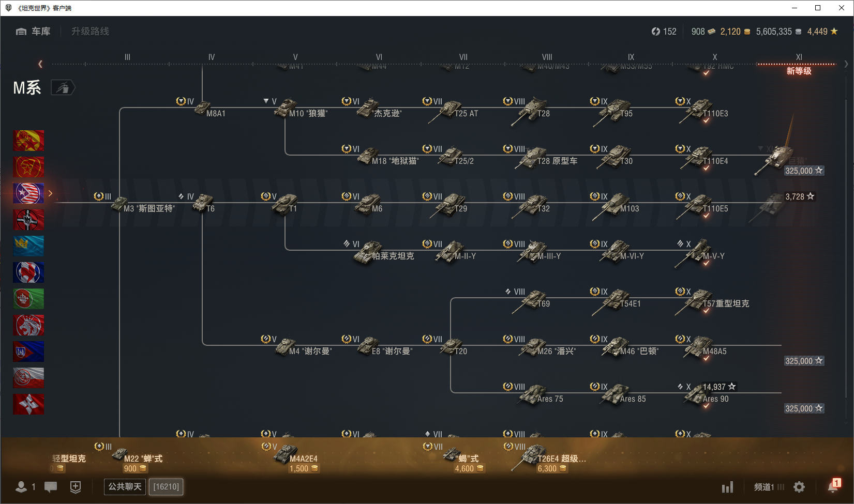Click the Ares 90 tank icon

click(697, 394)
